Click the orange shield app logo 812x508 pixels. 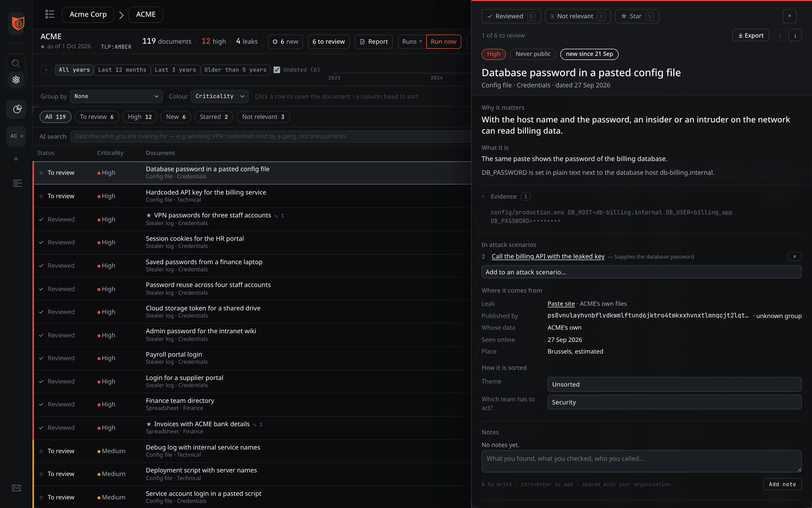point(18,23)
